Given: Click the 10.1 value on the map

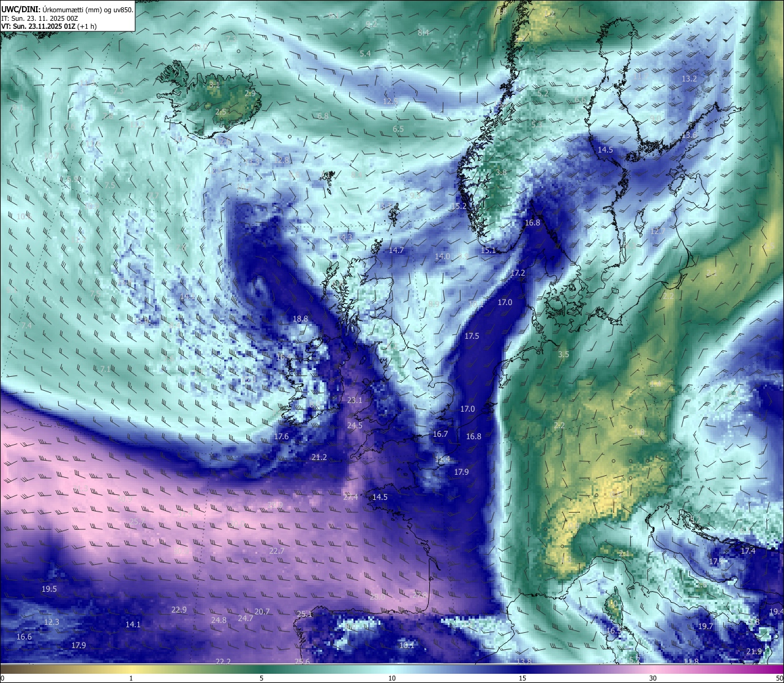Looking at the screenshot, I should coord(407,644).
